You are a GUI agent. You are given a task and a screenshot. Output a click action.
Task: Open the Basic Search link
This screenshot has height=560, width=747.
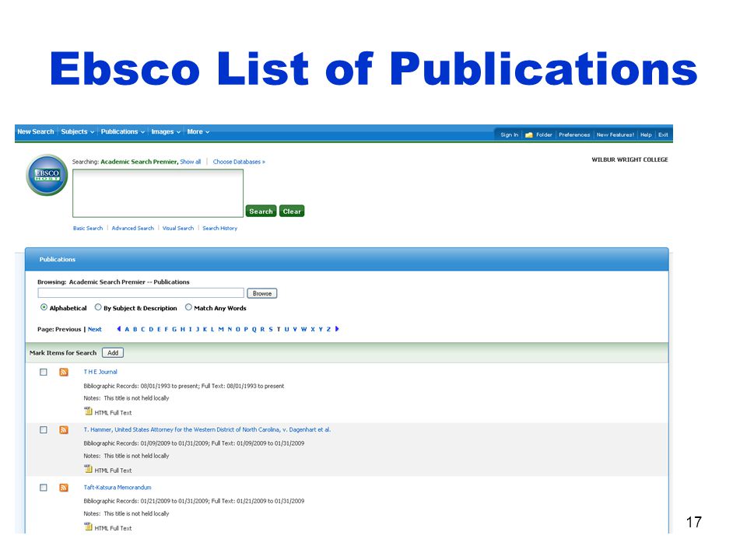[x=88, y=228]
